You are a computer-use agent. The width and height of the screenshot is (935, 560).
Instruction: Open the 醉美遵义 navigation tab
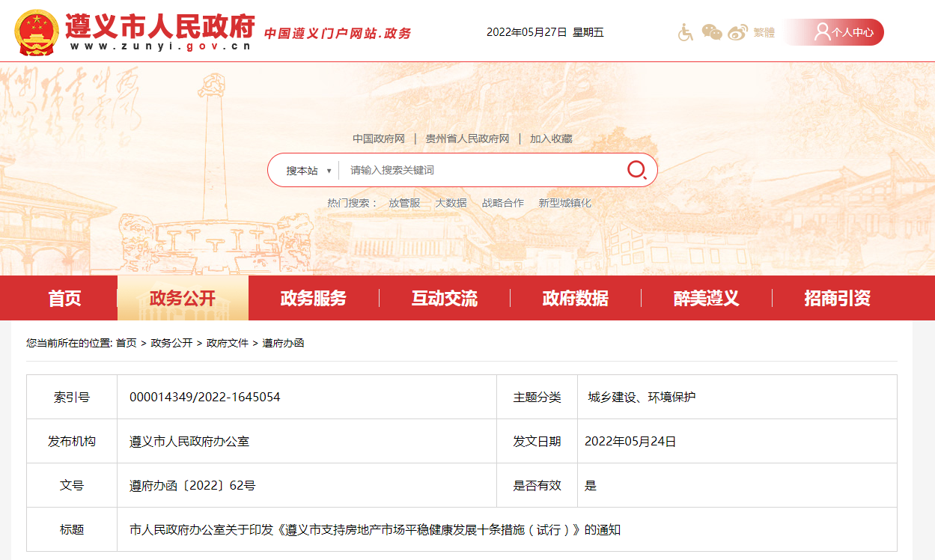pyautogui.click(x=707, y=298)
